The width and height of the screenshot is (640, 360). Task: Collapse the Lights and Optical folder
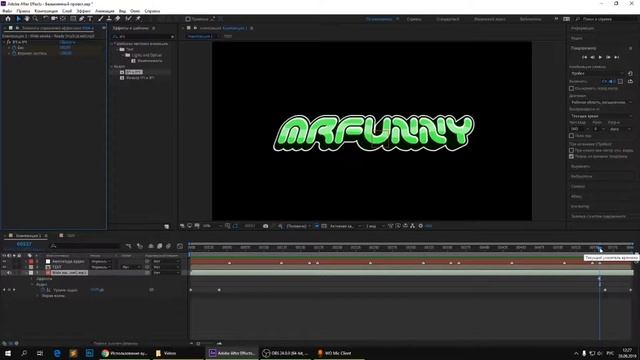click(122, 55)
